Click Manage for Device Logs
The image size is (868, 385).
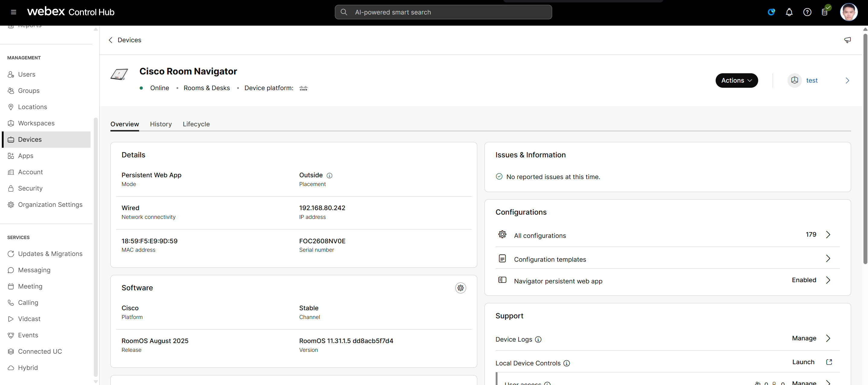pyautogui.click(x=804, y=339)
